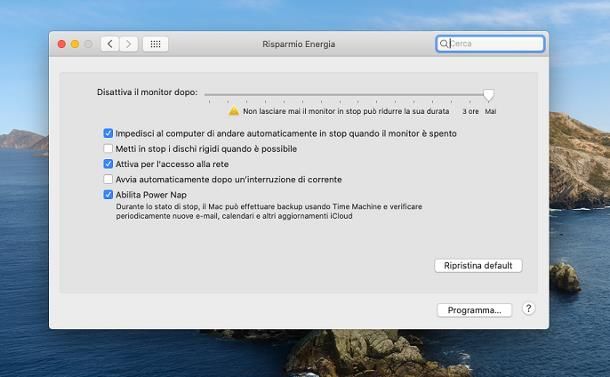Open the 'Programma...' schedule button
The width and height of the screenshot is (610, 377).
[x=474, y=310]
